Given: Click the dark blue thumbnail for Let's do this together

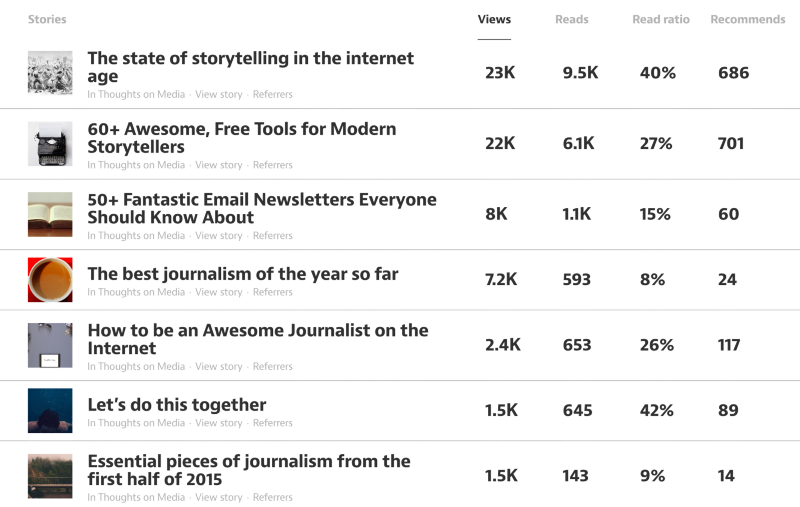Looking at the screenshot, I should click(49, 410).
